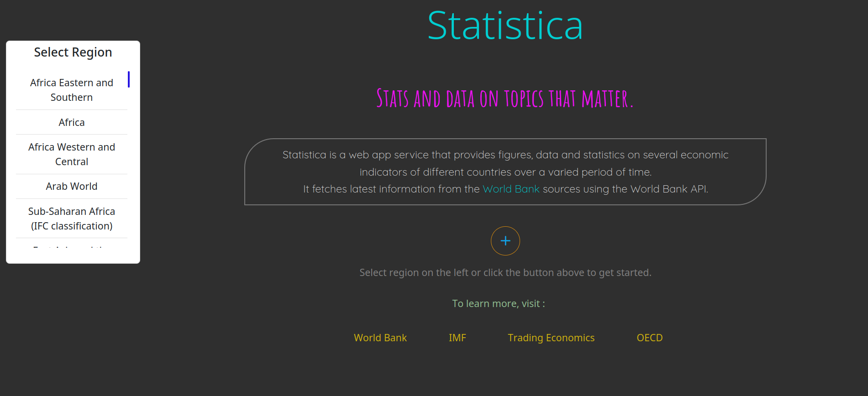Click the pink tagline text

(504, 98)
